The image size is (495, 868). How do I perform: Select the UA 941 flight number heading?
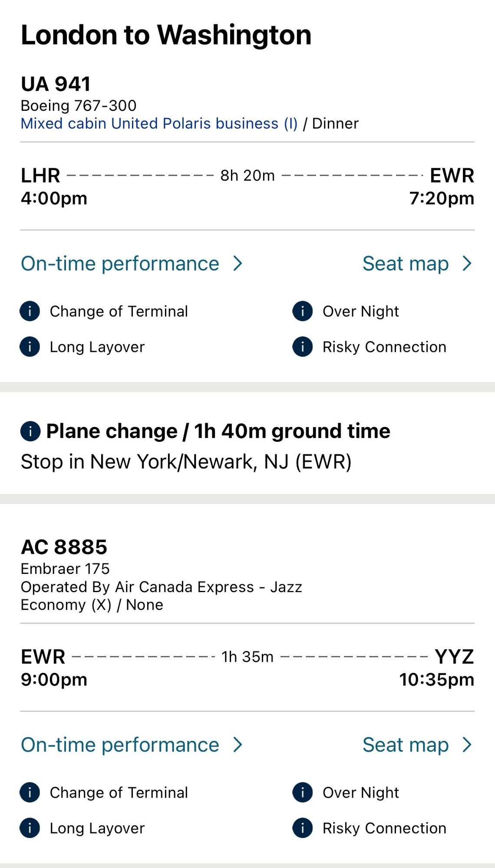pos(56,84)
